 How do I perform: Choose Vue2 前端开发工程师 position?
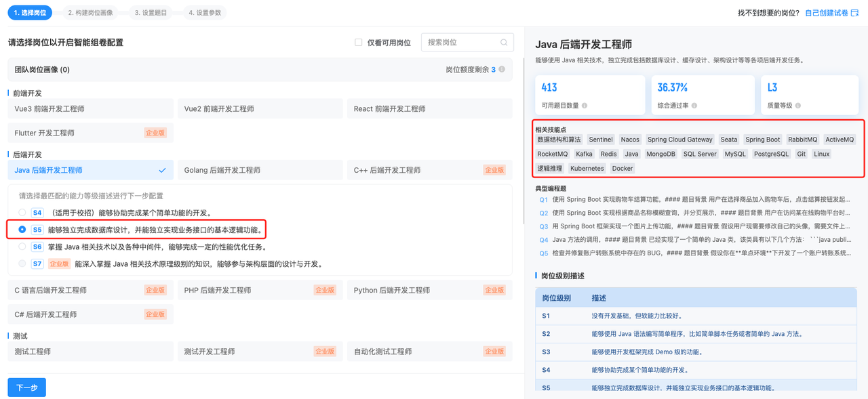click(x=260, y=108)
